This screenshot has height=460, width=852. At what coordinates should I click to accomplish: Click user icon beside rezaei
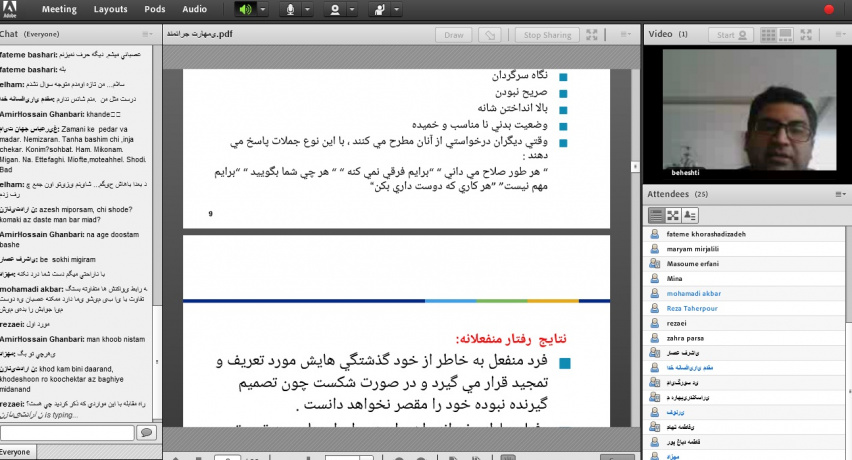point(655,323)
